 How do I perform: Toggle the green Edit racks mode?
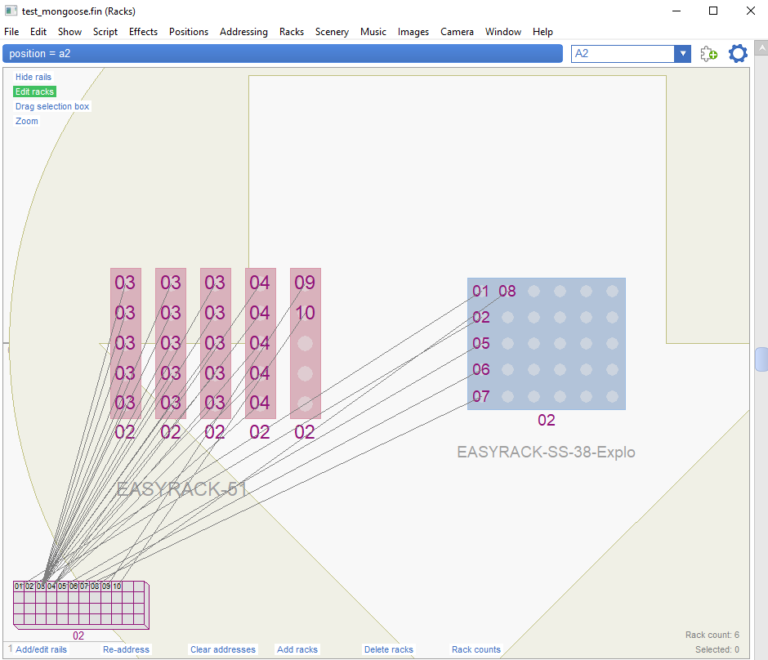coord(34,92)
